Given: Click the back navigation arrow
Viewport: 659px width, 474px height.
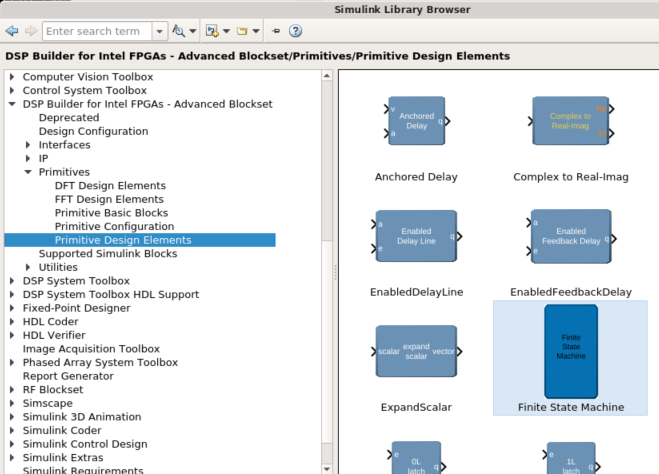Looking at the screenshot, I should point(12,31).
